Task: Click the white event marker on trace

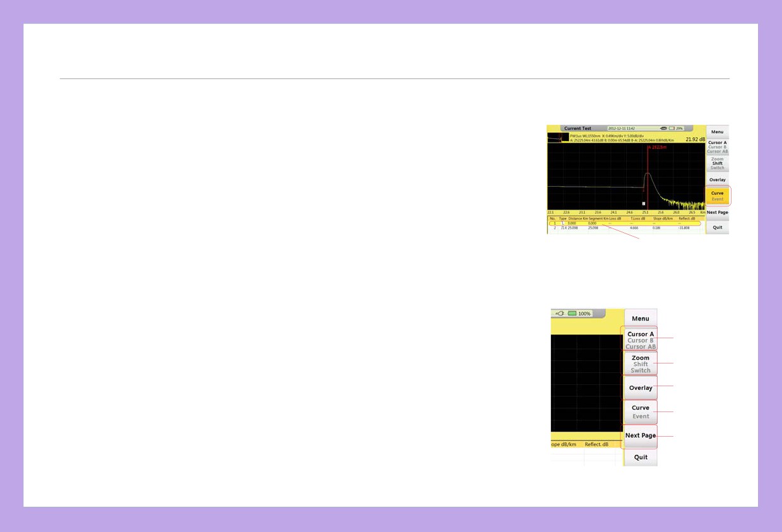Action: (x=643, y=204)
